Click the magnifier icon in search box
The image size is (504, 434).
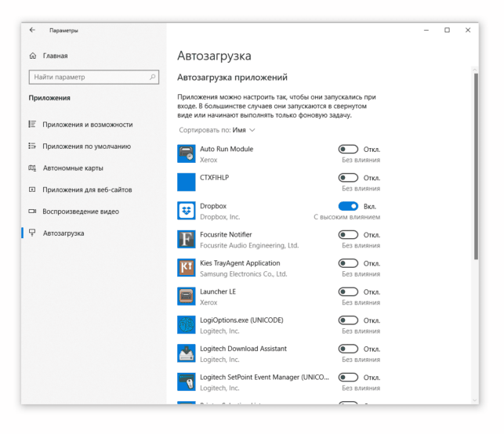(x=152, y=77)
